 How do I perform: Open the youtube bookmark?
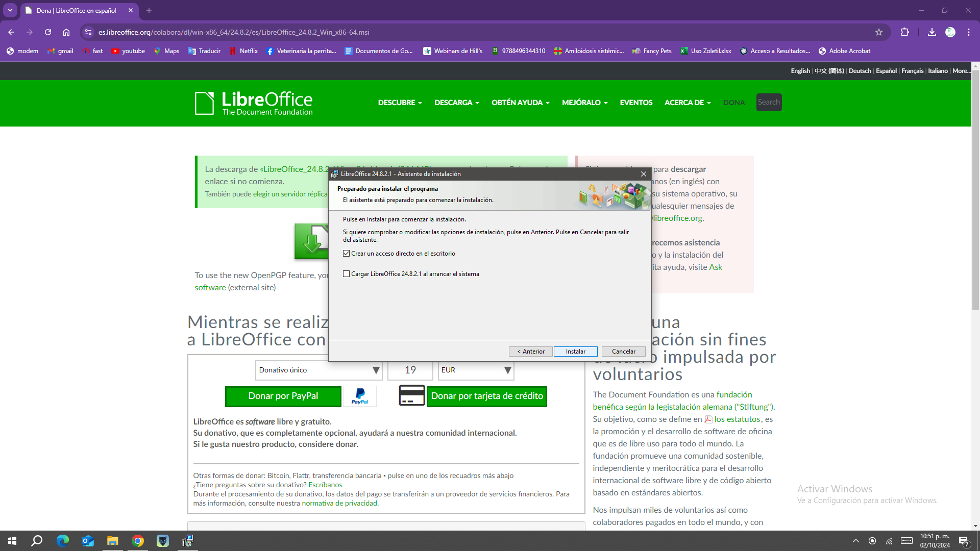128,51
